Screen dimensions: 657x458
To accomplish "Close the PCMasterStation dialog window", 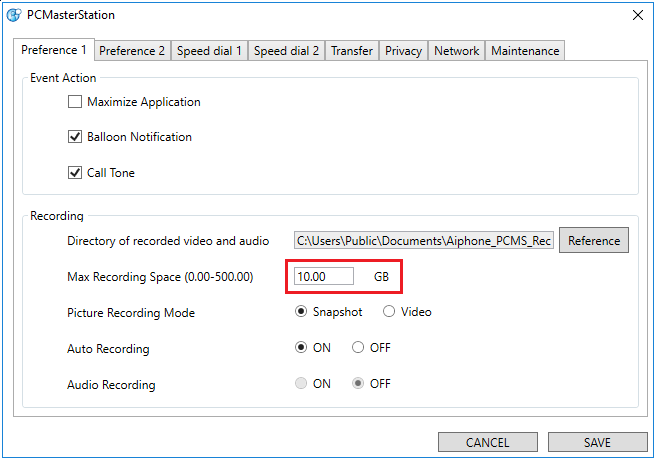I will pos(637,15).
